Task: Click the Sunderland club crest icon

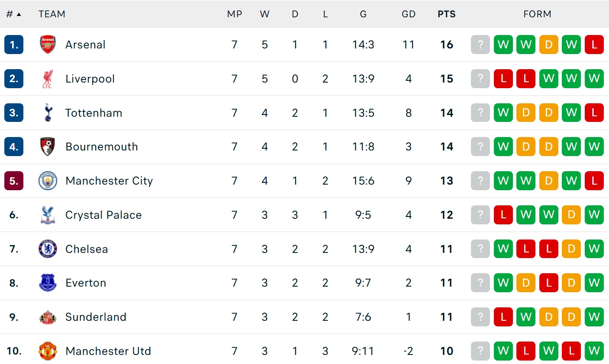Action: click(48, 317)
